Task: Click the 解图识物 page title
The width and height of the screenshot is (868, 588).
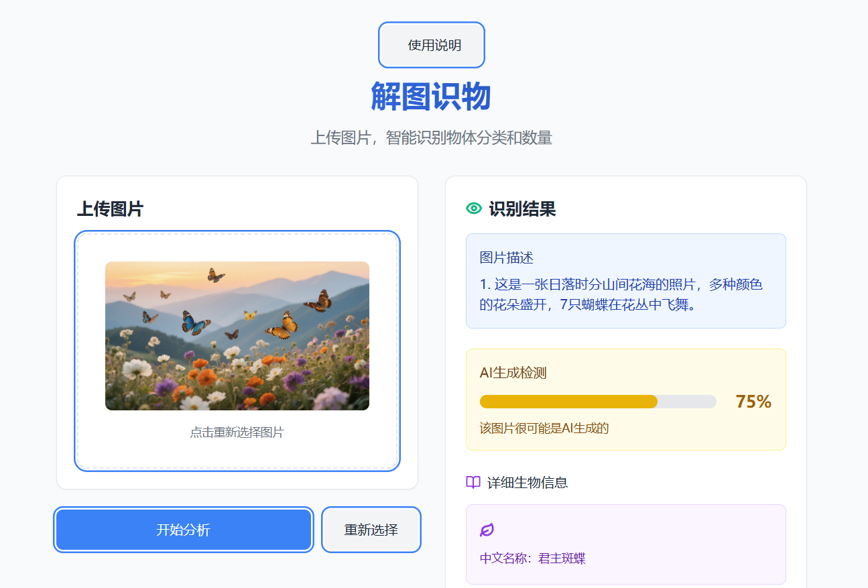Action: coord(431,96)
